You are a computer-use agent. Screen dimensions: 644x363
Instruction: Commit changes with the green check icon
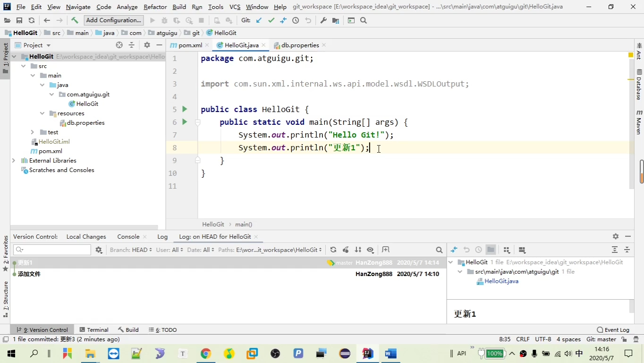[271, 20]
